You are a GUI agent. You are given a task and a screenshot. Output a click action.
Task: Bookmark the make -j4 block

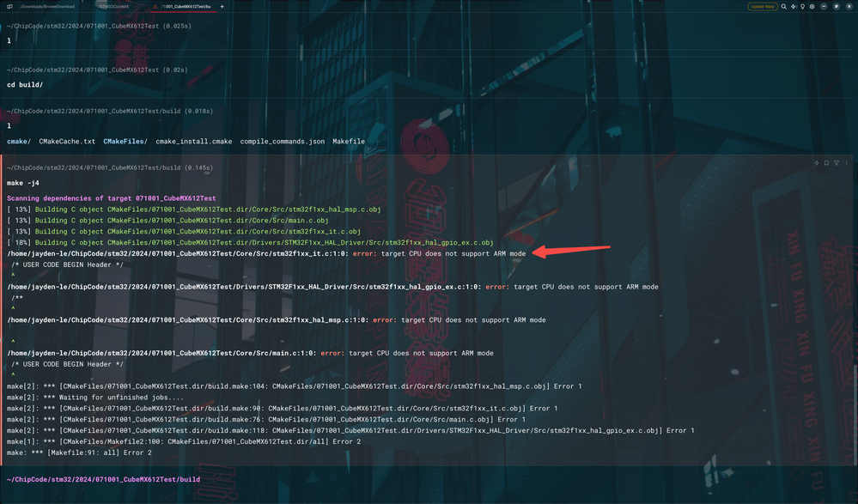tap(826, 163)
